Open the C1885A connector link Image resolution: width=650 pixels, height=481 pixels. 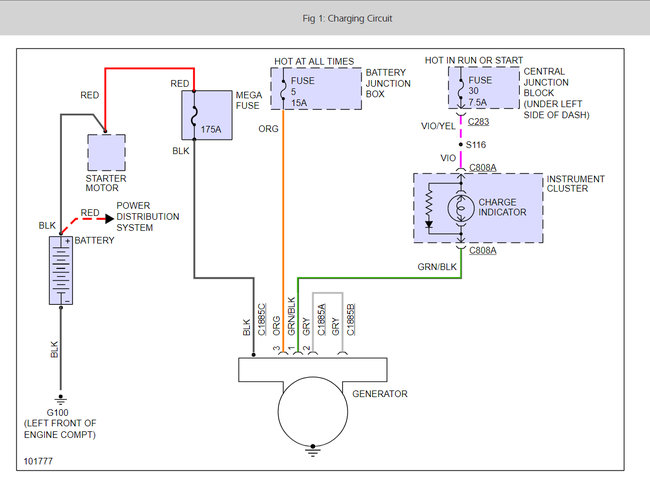tap(321, 319)
